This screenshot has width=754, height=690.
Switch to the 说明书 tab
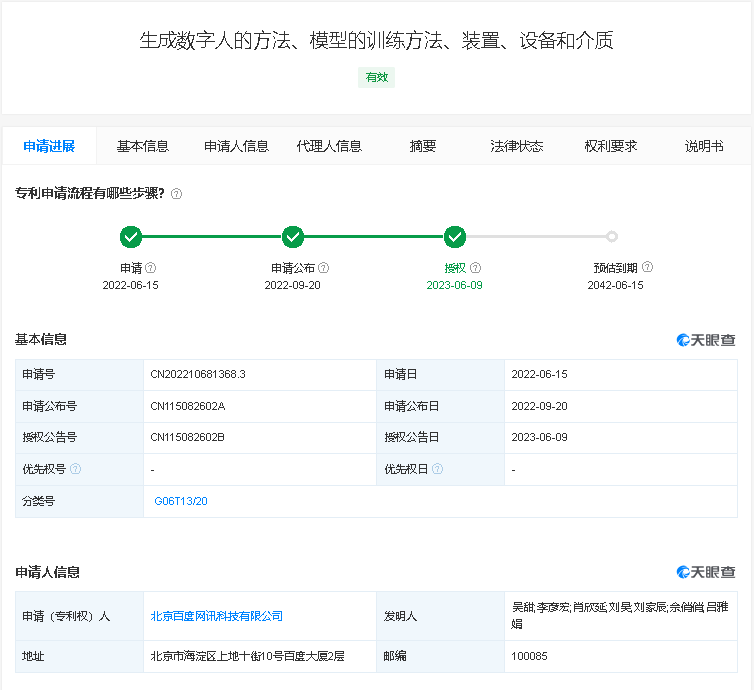point(704,146)
